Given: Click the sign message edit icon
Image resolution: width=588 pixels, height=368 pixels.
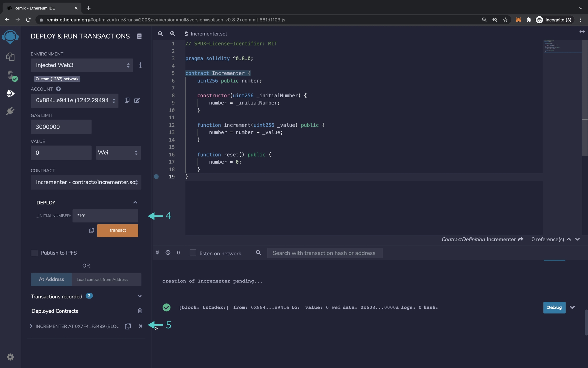Looking at the screenshot, I should [137, 100].
